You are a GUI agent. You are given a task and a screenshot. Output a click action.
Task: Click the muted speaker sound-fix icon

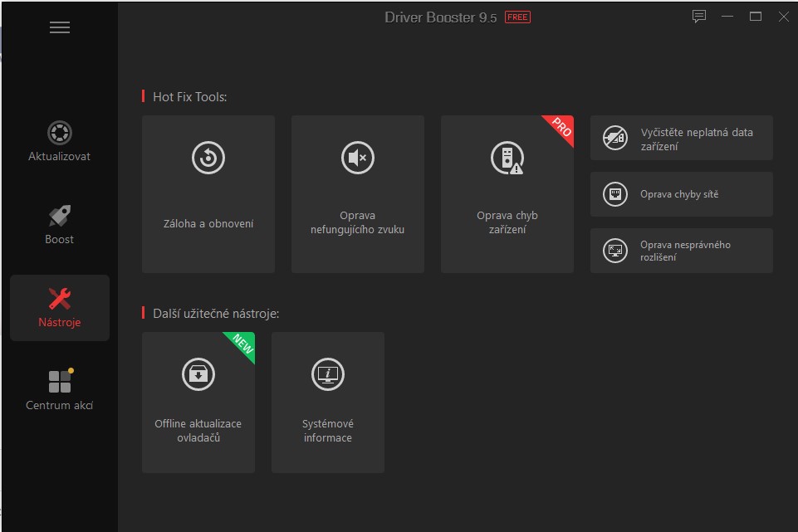click(x=358, y=158)
